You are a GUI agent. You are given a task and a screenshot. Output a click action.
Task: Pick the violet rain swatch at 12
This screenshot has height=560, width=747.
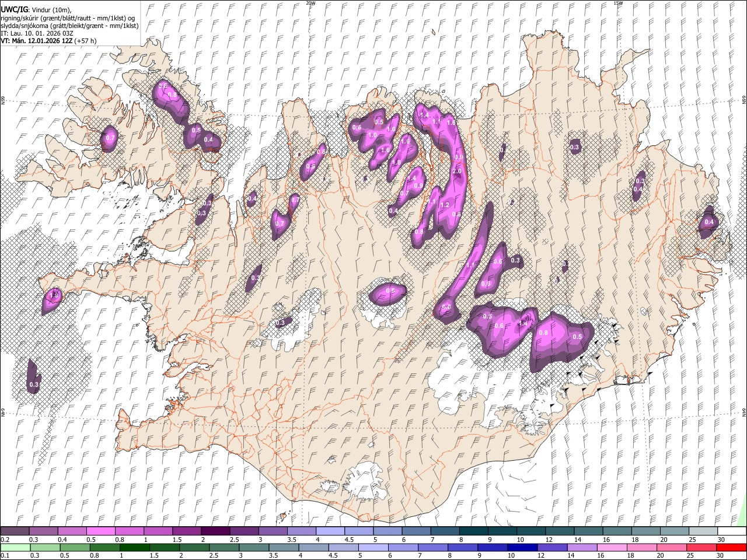[553, 548]
